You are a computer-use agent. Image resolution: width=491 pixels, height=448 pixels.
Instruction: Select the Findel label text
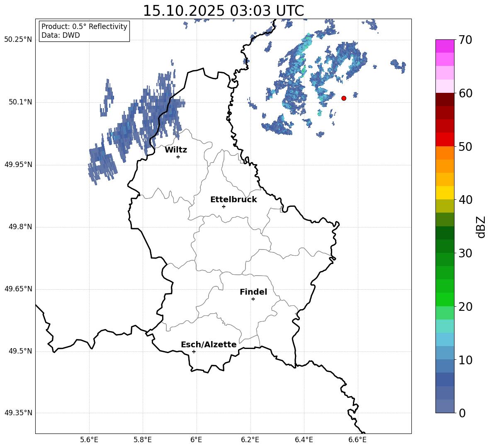point(253,292)
